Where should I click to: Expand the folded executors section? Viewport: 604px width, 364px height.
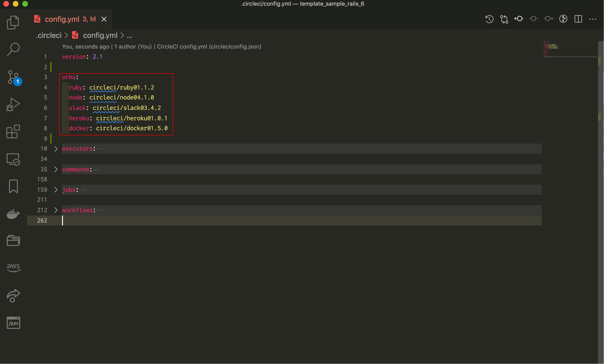(x=56, y=149)
